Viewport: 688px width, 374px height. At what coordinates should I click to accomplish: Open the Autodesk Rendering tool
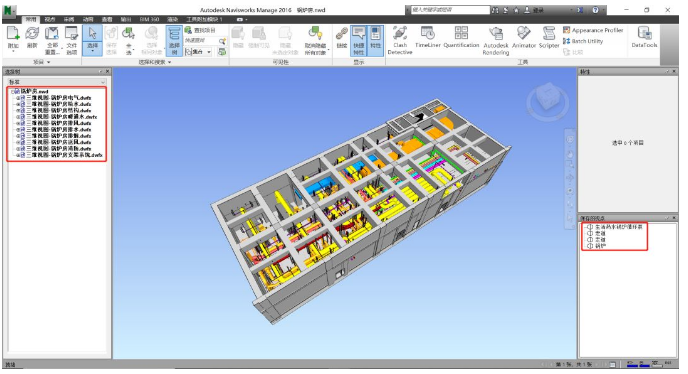(x=496, y=40)
